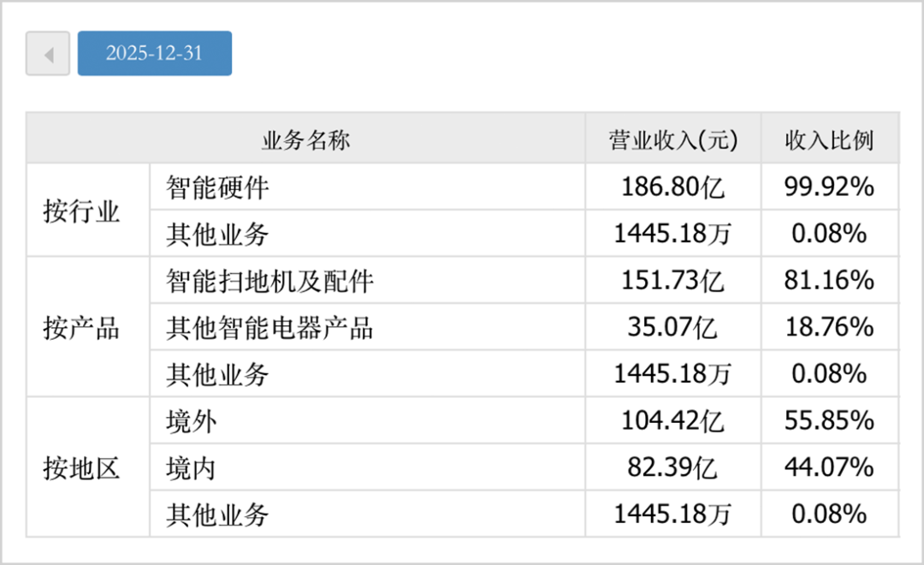This screenshot has height=565, width=924.
Task: Select the 按地区 category cell
Action: point(82,467)
